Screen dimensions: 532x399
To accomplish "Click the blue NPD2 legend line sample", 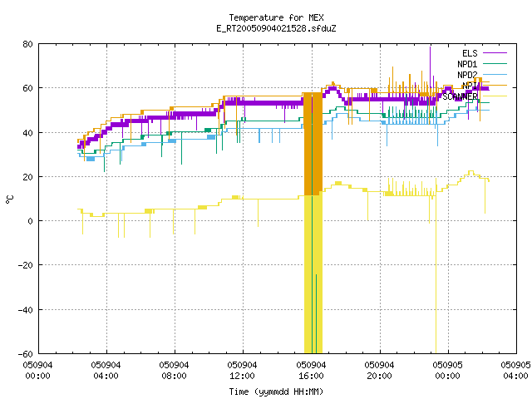I will 495,74.
